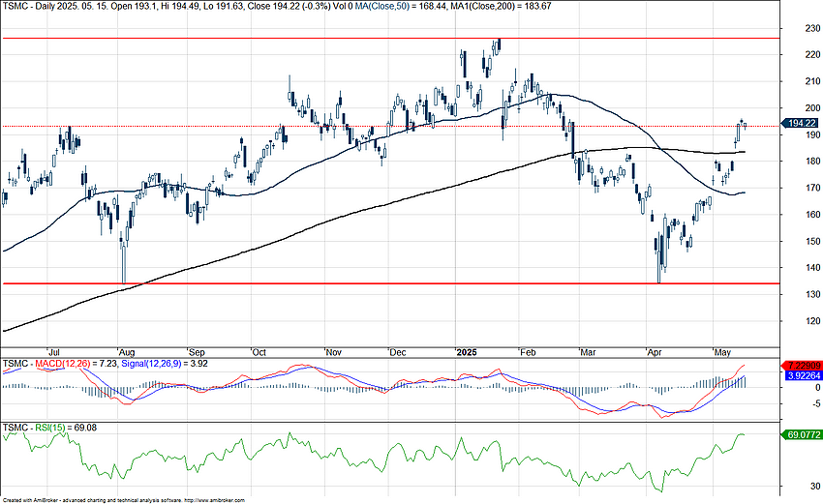Click the 210 price axis label
Screen dimensions: 823x504
(x=813, y=82)
